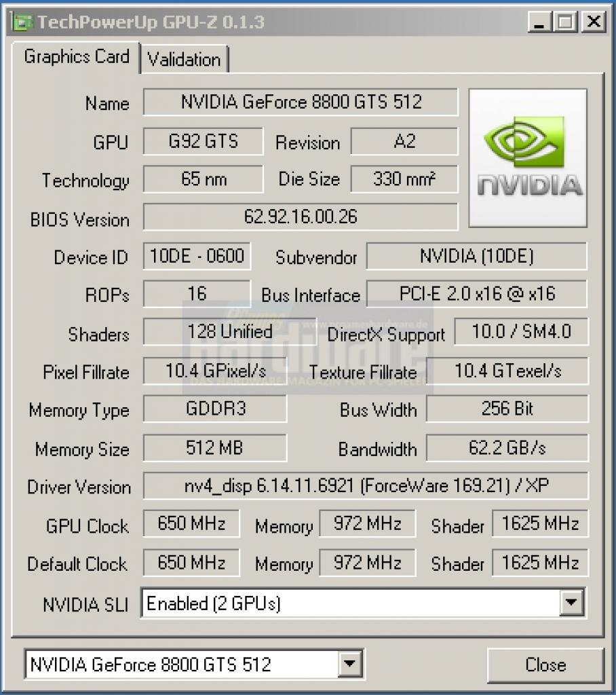Click the Bus Interface field PCI-E 2.0 x16
The image size is (616, 695).
477,293
